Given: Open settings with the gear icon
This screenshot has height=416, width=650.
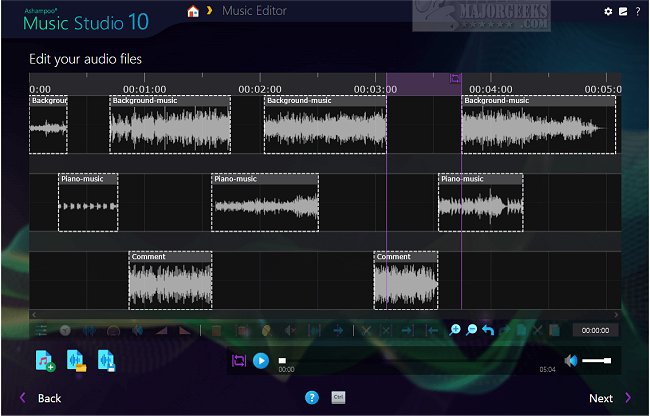Looking at the screenshot, I should pos(607,11).
